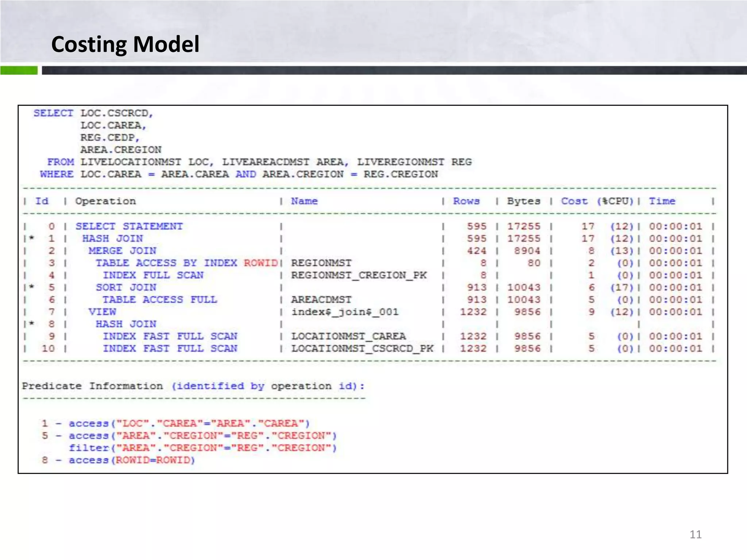Click the 'Bytes' column header
Image resolution: width=747 pixels, height=560 pixels.
[523, 201]
